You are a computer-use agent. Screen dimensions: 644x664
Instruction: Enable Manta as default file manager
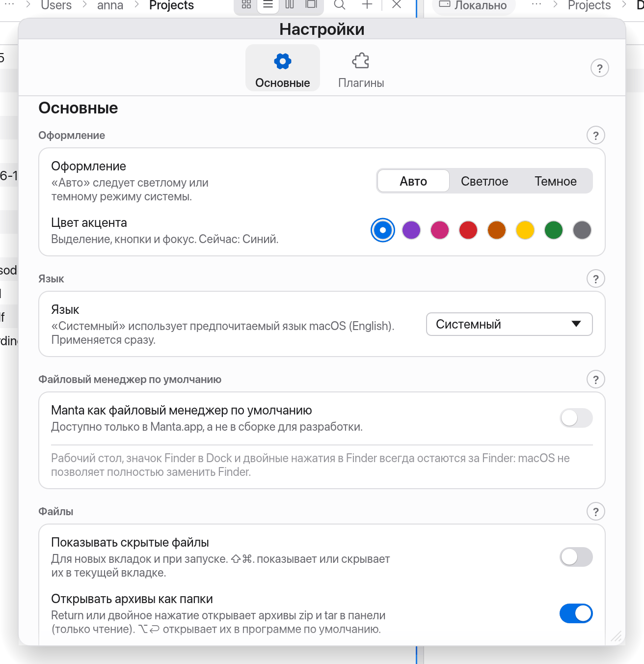tap(576, 418)
